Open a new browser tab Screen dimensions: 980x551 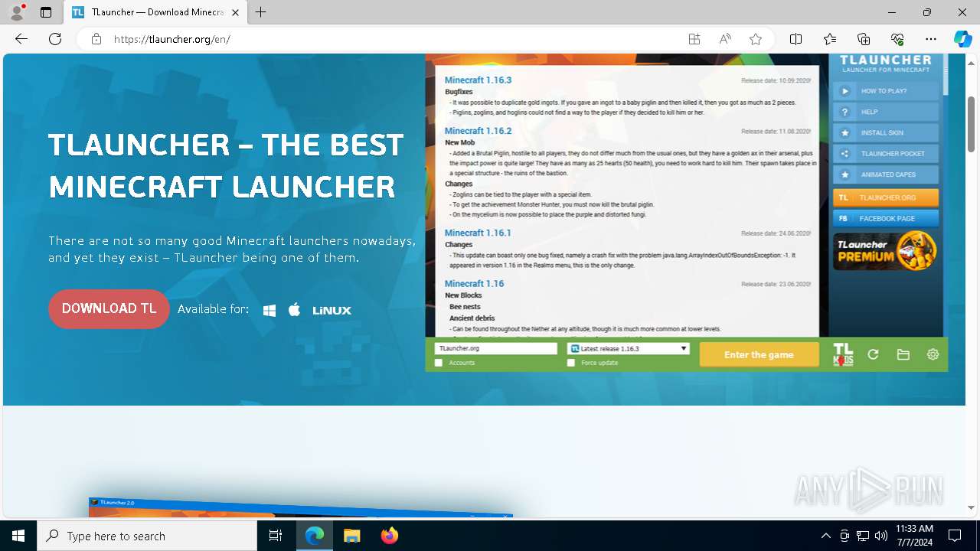261,12
